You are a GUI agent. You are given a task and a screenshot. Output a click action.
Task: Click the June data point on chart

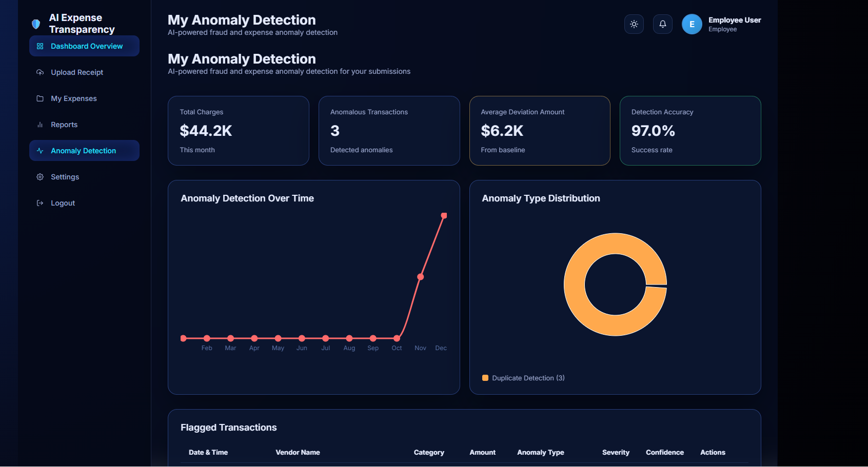302,338
